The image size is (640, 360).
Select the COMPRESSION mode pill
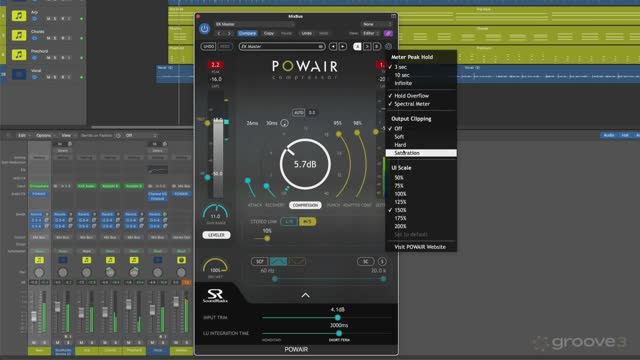pyautogui.click(x=305, y=205)
